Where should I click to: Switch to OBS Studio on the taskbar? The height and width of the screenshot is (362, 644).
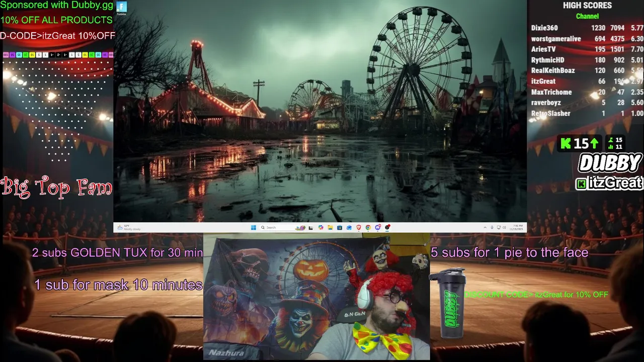tap(387, 227)
